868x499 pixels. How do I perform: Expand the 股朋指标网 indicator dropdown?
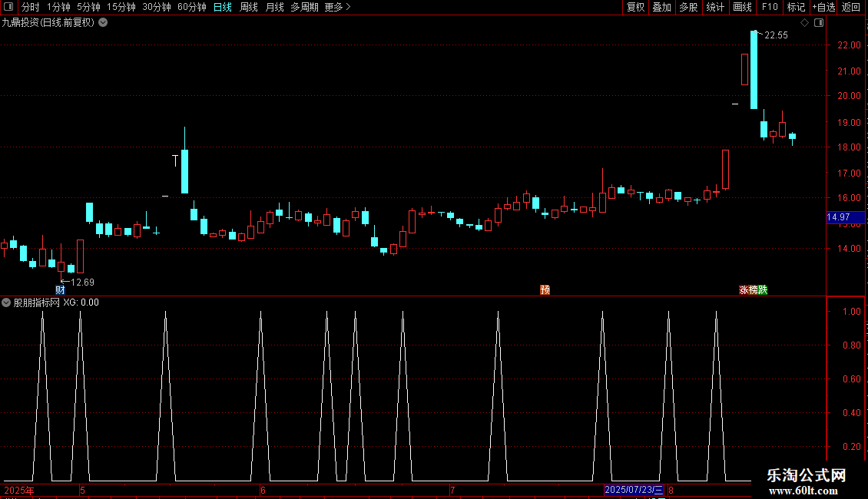[x=6, y=302]
